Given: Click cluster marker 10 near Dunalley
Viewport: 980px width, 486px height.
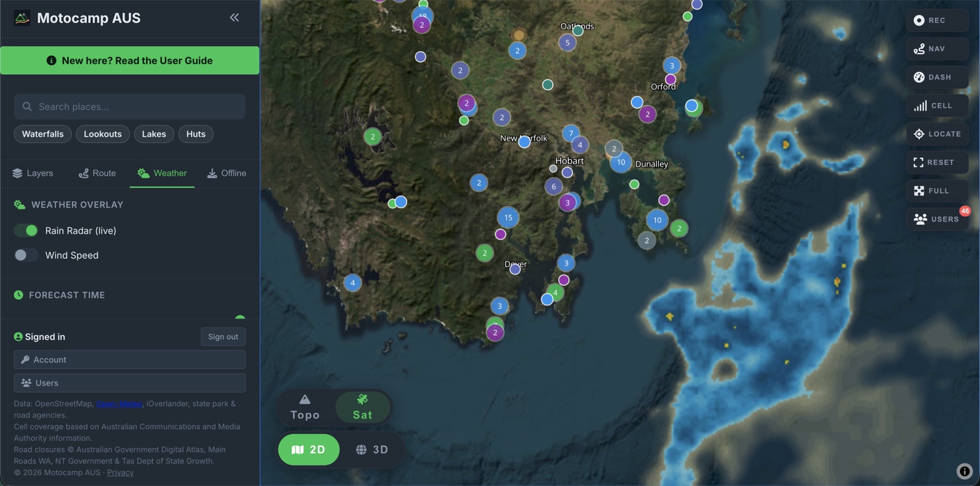Looking at the screenshot, I should tap(621, 162).
